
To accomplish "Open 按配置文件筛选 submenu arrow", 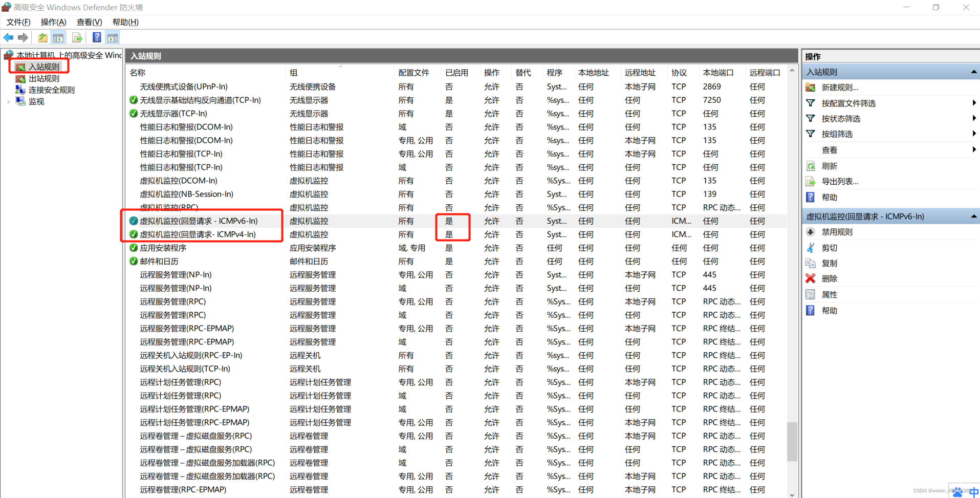I will 974,103.
